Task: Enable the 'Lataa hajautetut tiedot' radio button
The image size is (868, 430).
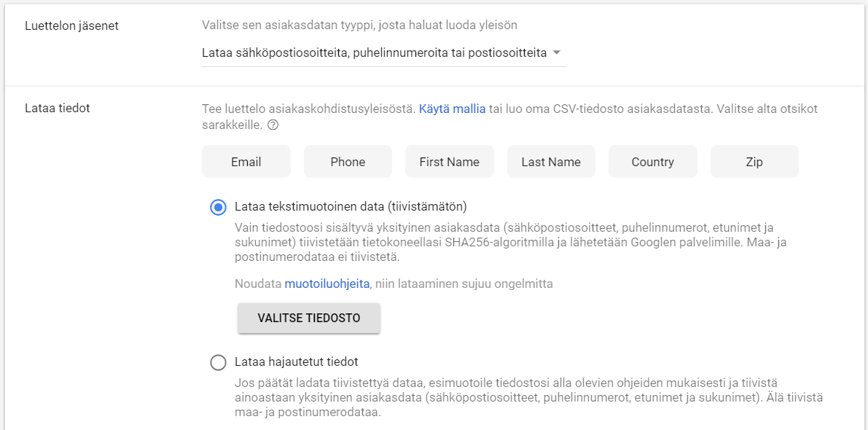Action: 218,362
